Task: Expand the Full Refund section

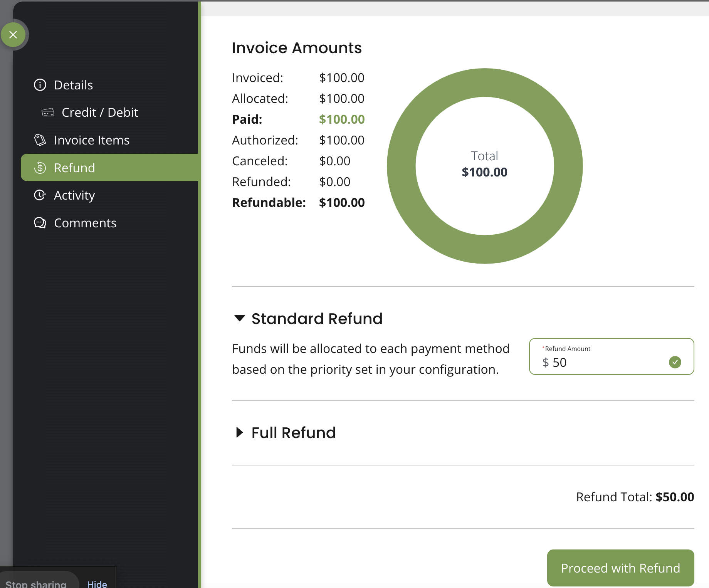Action: coord(239,432)
